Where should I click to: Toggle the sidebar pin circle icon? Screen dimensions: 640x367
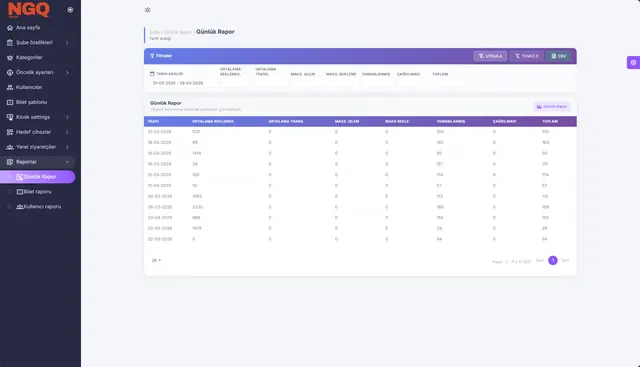pyautogui.click(x=70, y=10)
